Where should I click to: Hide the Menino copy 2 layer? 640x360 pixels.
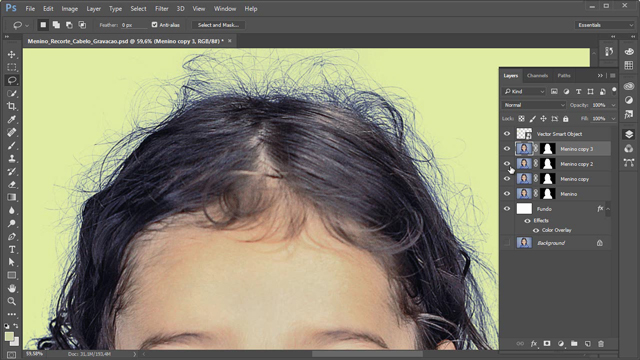coord(507,164)
